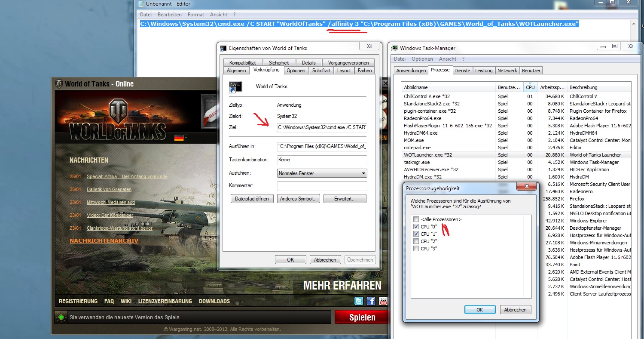
Task: Open the REGISTRIERUNG link in the launcher
Action: click(78, 301)
